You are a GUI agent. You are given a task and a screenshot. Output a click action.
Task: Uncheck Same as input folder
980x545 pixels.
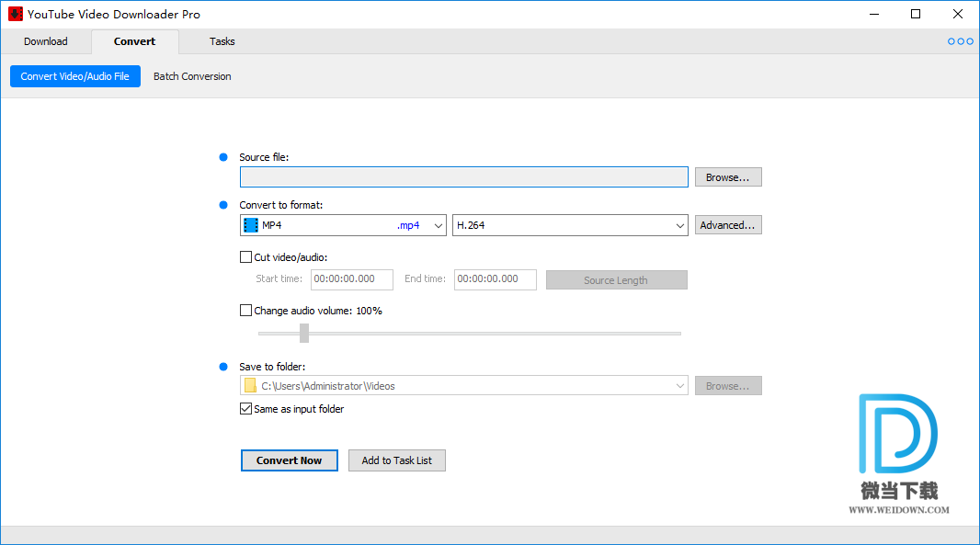(x=245, y=409)
